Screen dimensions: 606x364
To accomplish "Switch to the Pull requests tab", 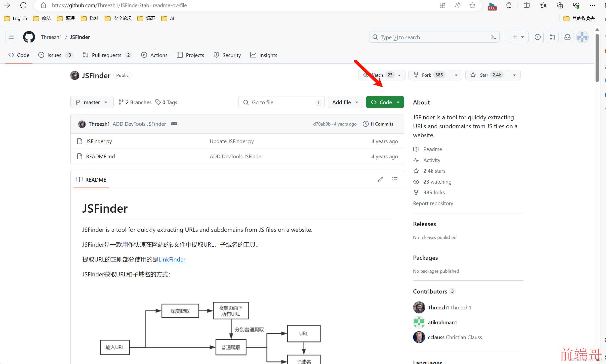I will coord(107,55).
